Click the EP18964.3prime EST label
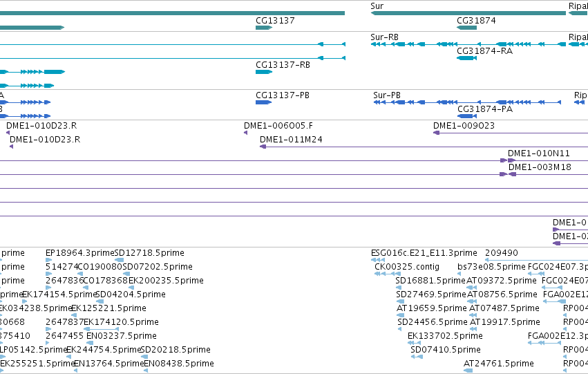Viewport: 588px width, 374px height. [80, 253]
